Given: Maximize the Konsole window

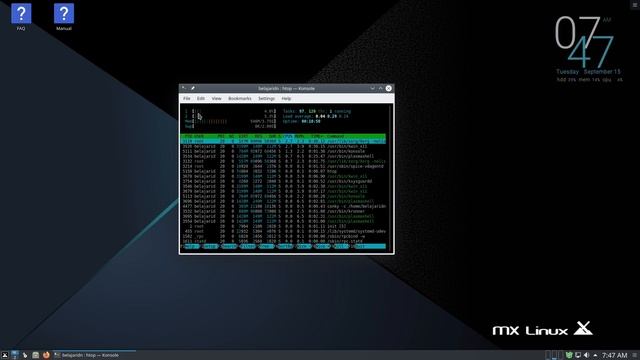Looking at the screenshot, I should coord(380,88).
